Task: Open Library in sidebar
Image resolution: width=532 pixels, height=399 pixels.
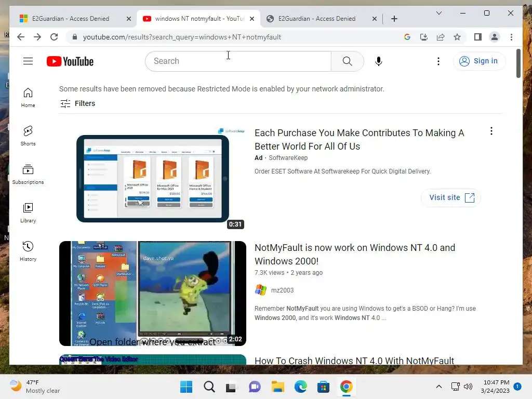Action: coord(28,212)
